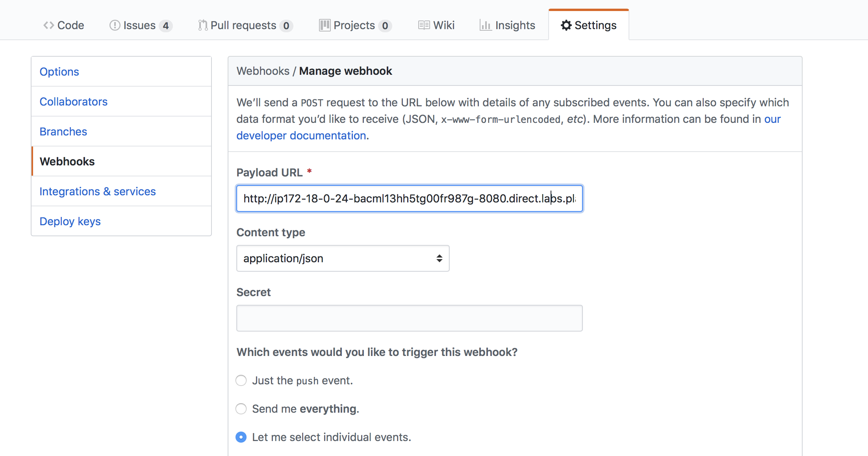The width and height of the screenshot is (868, 456).
Task: Click the Issues exclamation icon
Action: coord(115,25)
